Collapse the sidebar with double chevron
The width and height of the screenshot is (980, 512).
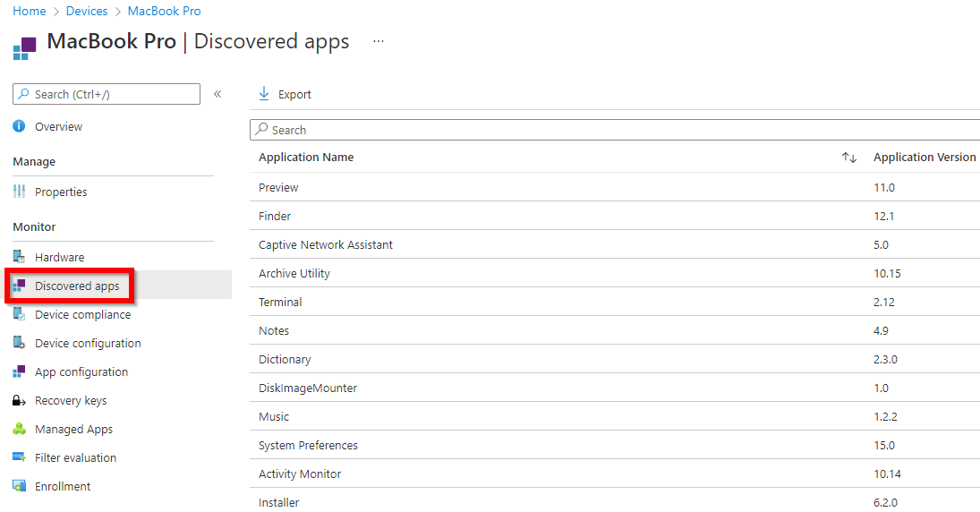pyautogui.click(x=217, y=94)
